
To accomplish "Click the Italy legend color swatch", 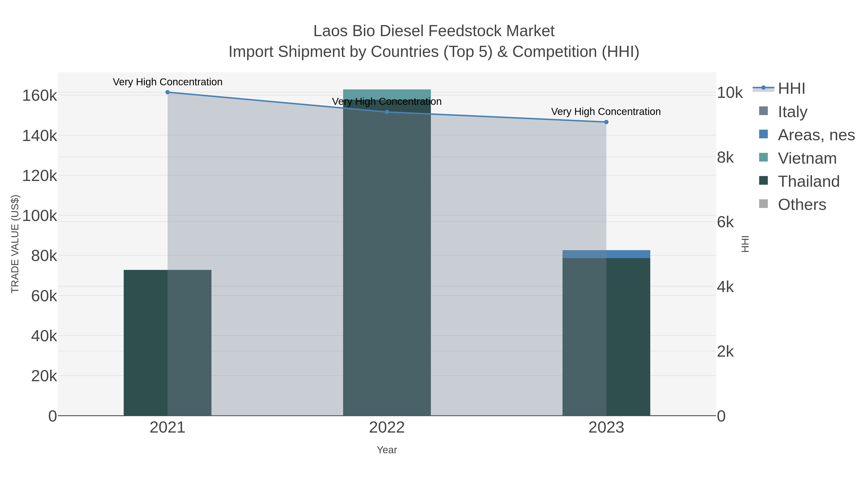I will point(764,111).
